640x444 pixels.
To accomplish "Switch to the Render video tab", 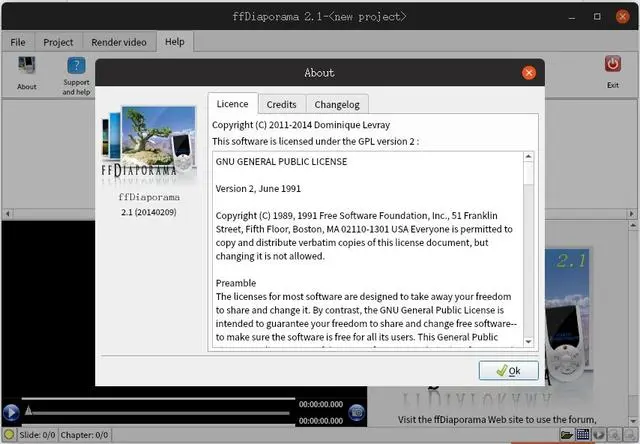I will point(119,42).
